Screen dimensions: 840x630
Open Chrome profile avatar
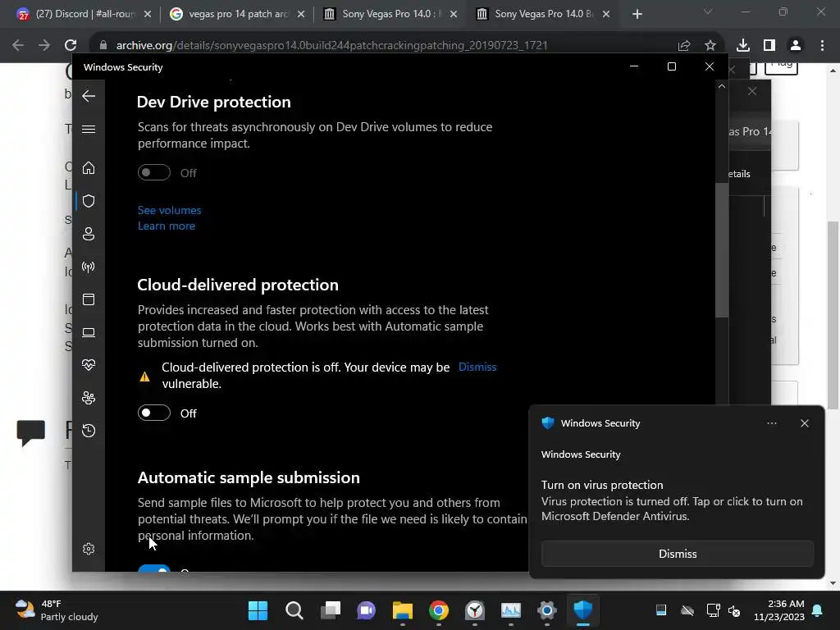point(796,46)
